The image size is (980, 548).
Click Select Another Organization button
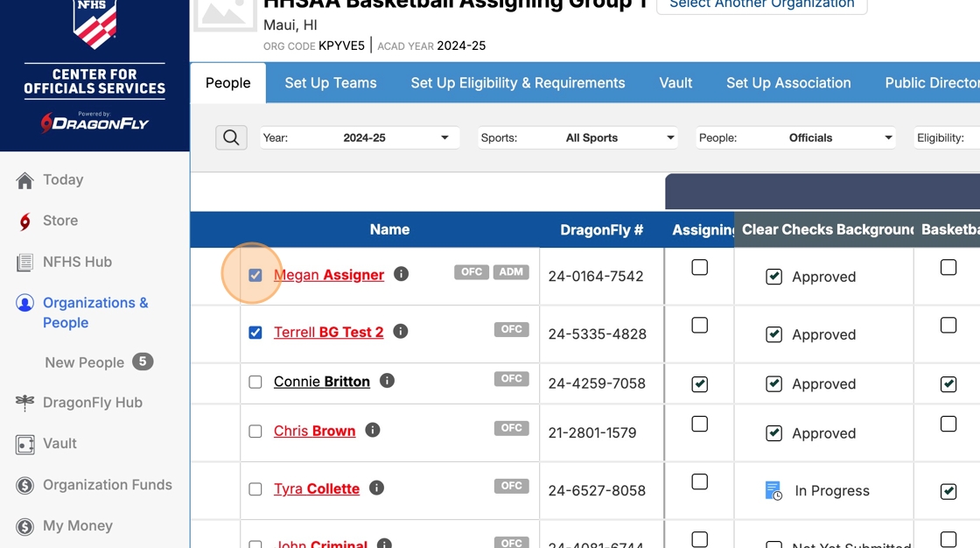click(761, 4)
